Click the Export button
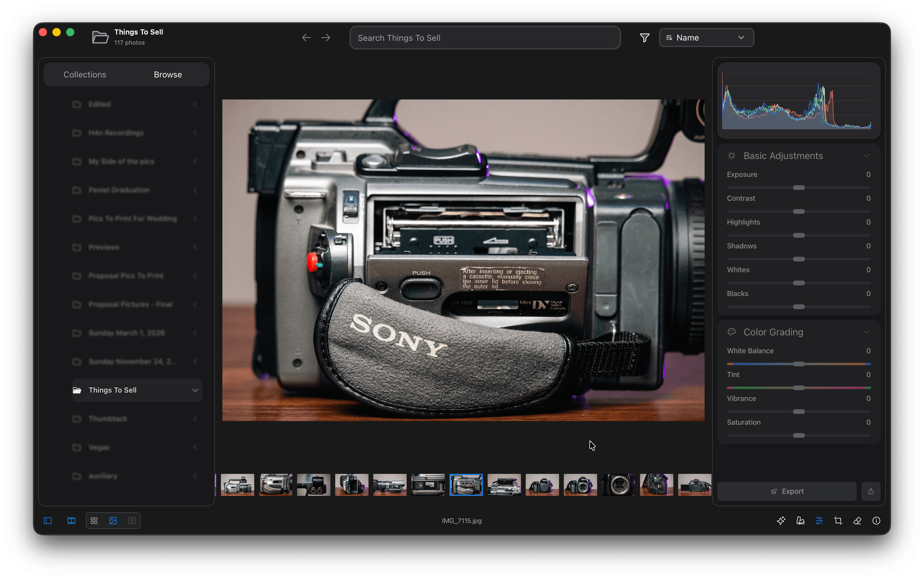This screenshot has width=924, height=579. [x=787, y=491]
